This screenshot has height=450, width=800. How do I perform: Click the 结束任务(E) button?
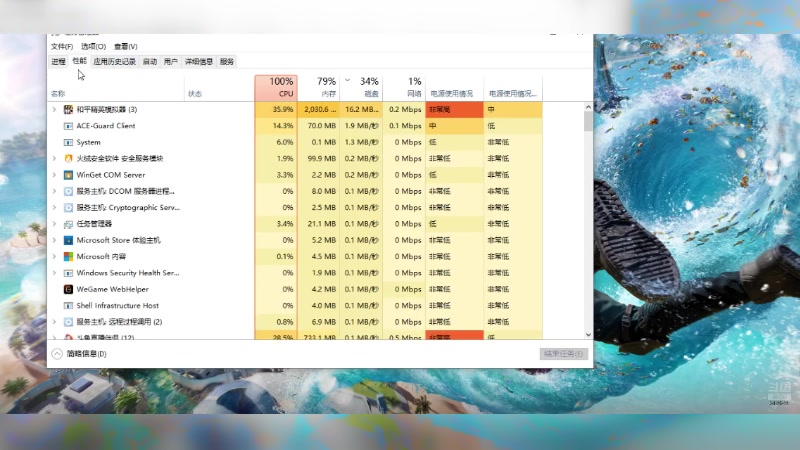tap(564, 354)
